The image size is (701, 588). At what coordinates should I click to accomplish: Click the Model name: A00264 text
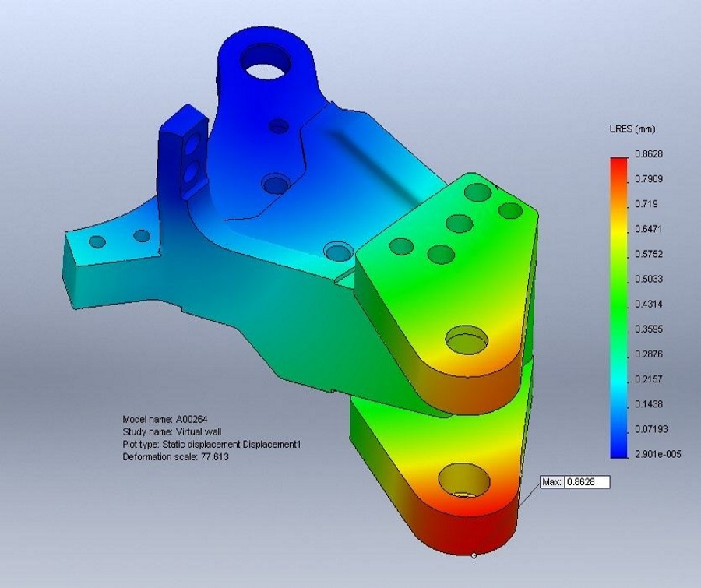click(x=164, y=419)
